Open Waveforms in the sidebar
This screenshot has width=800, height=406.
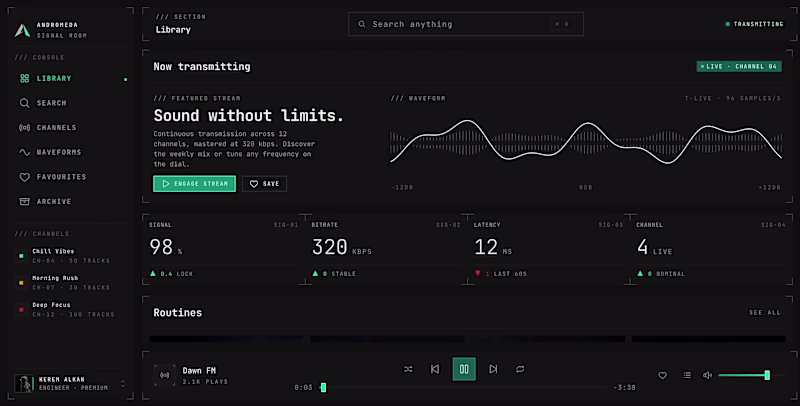pyautogui.click(x=71, y=152)
